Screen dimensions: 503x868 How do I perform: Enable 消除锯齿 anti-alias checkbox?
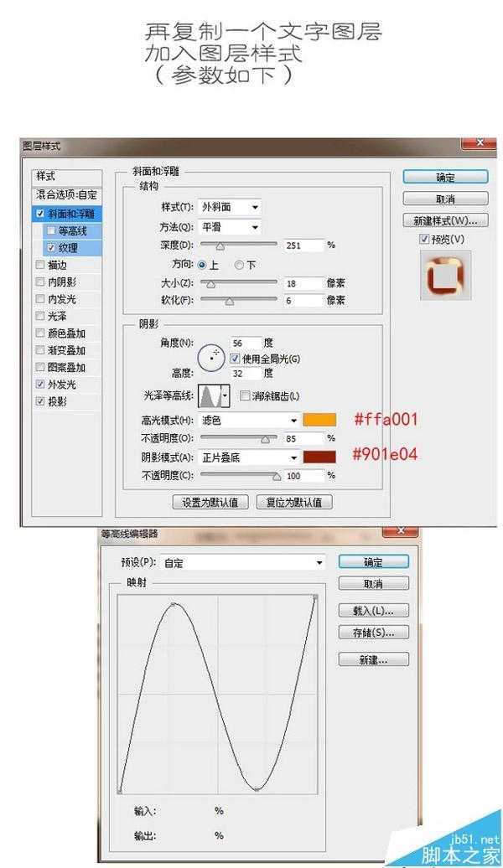pos(245,396)
